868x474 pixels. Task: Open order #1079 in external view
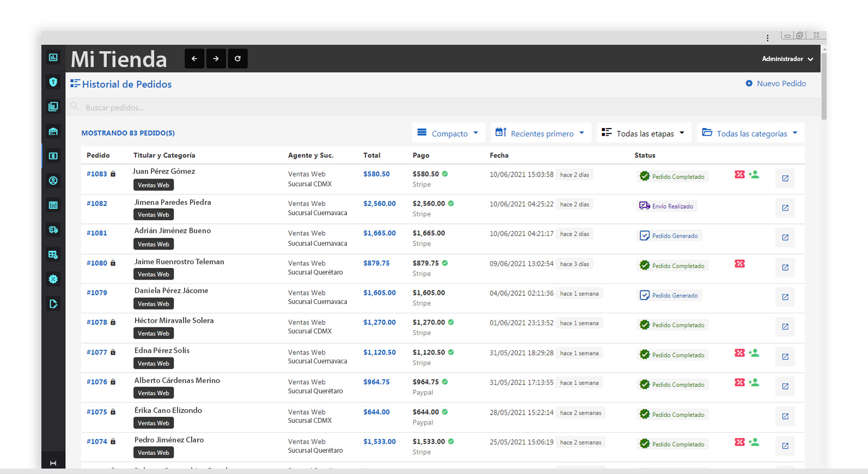pos(785,297)
